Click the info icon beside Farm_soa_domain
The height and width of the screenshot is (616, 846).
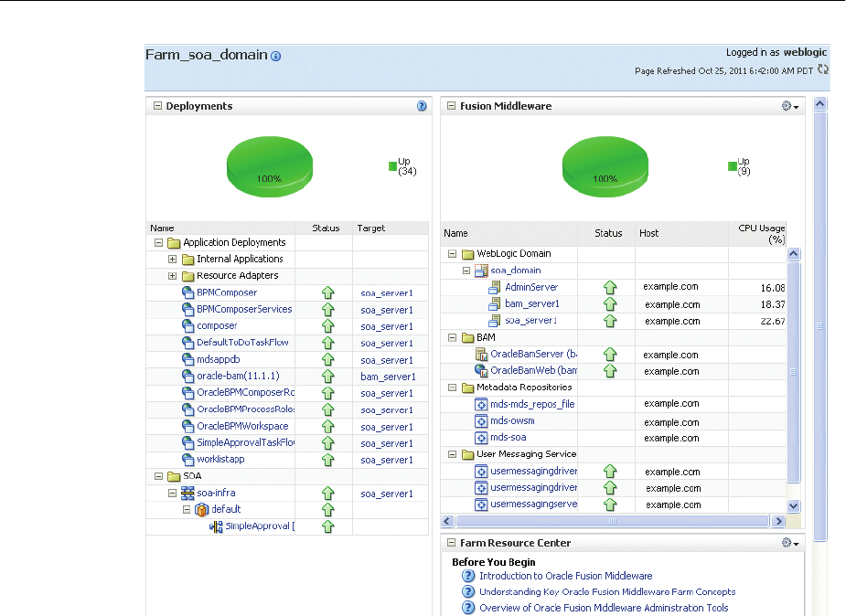[x=275, y=56]
